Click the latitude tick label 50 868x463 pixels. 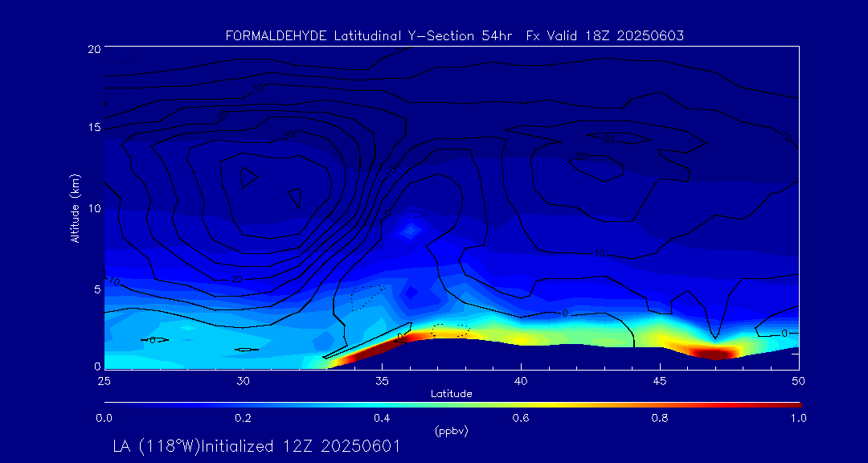click(x=799, y=381)
